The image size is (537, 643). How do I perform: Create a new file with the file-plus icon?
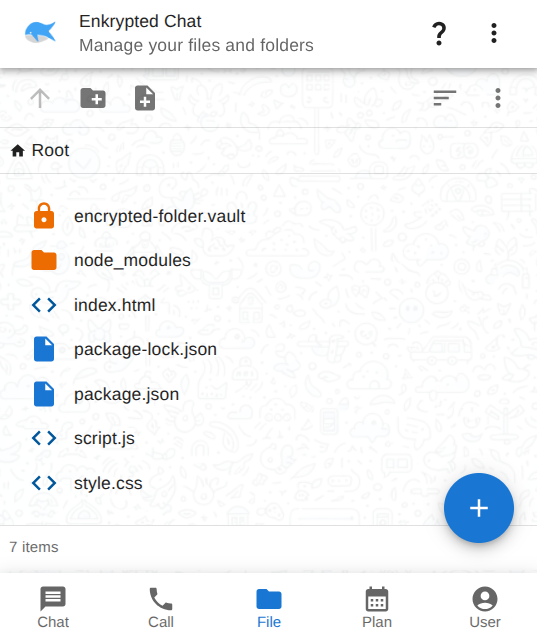click(145, 98)
